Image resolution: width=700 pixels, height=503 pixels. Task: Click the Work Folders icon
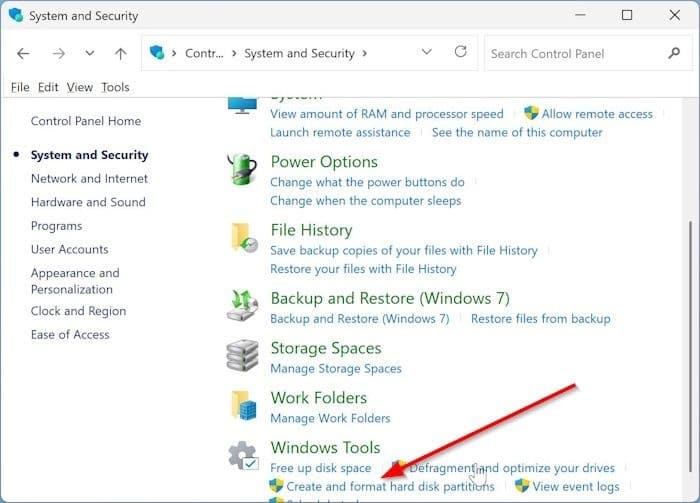(243, 407)
